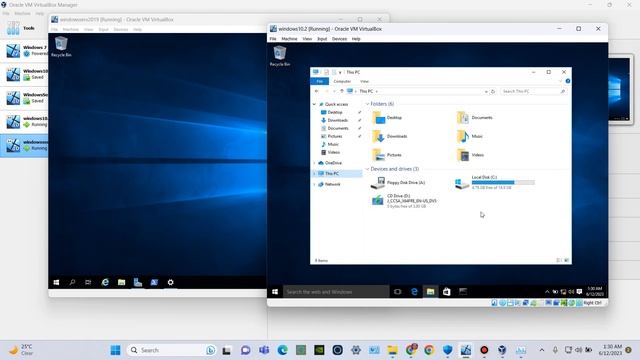Select Desktop under Quick access
Image resolution: width=640 pixels, height=360 pixels.
tap(335, 112)
